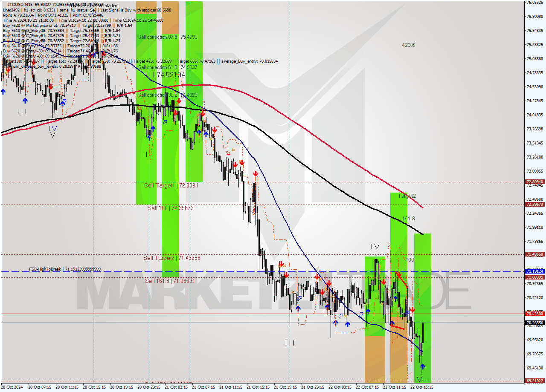Click '22 Oct 03:15' on time axis
Image resolution: width=546 pixels, height=392 pixels.
pyautogui.click(x=340, y=387)
